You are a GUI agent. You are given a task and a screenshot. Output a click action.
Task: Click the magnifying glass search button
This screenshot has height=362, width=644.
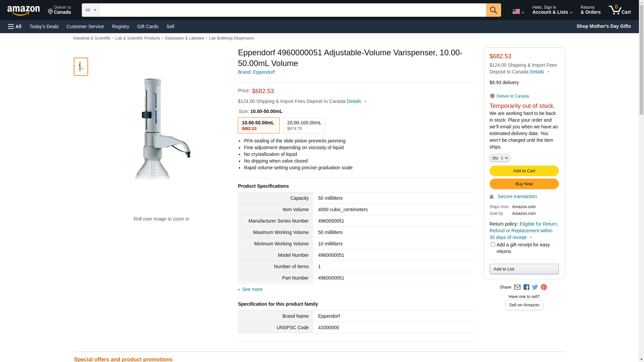coord(493,10)
